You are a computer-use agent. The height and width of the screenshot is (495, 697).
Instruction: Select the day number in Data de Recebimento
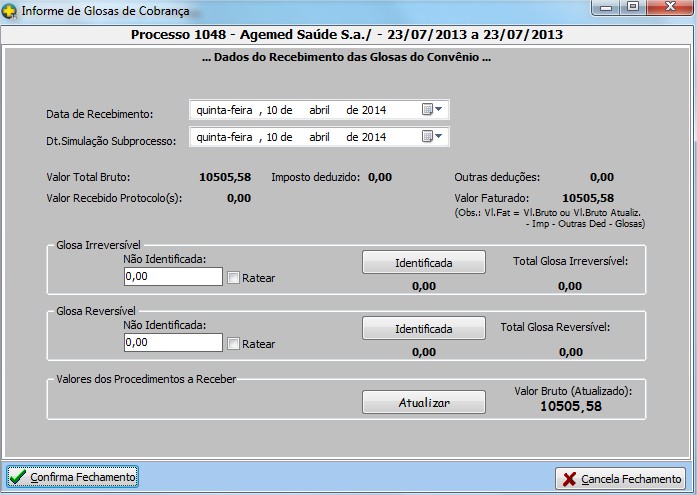[x=273, y=109]
